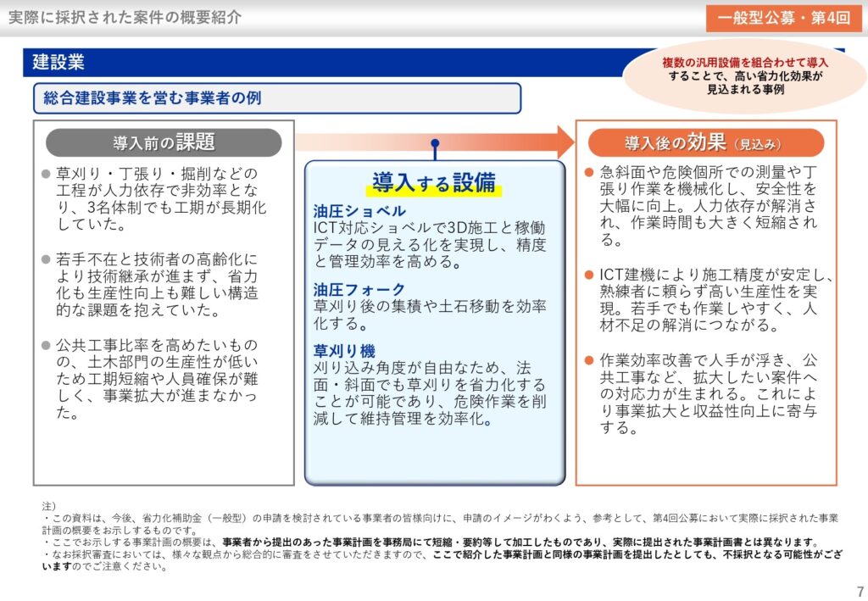Screen dimensions: 868x601
Task: Select the 導入前の課題 gray heading pill
Action: point(164,142)
